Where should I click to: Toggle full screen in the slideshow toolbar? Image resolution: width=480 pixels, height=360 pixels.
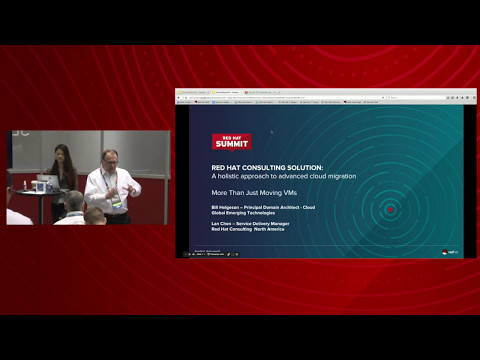232,254
